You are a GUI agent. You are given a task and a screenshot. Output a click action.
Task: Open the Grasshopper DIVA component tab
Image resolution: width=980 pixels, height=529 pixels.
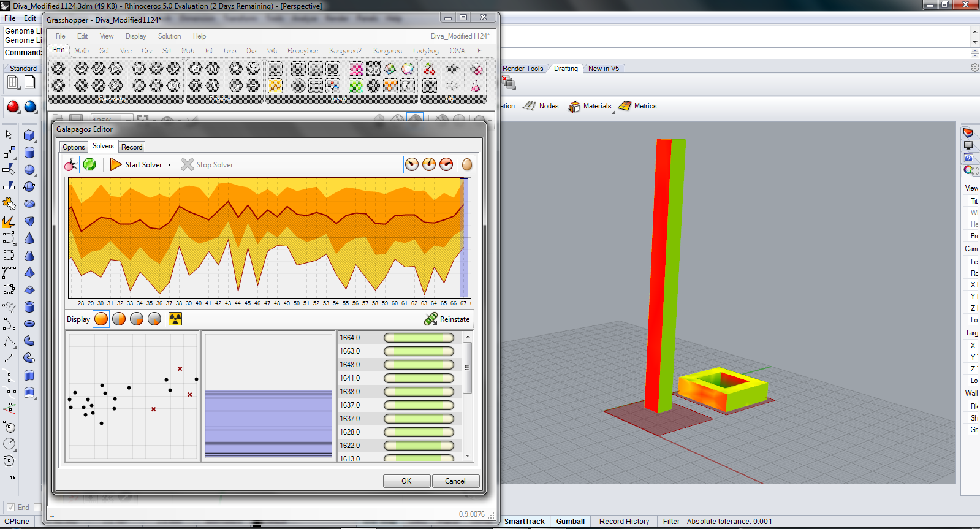(457, 51)
